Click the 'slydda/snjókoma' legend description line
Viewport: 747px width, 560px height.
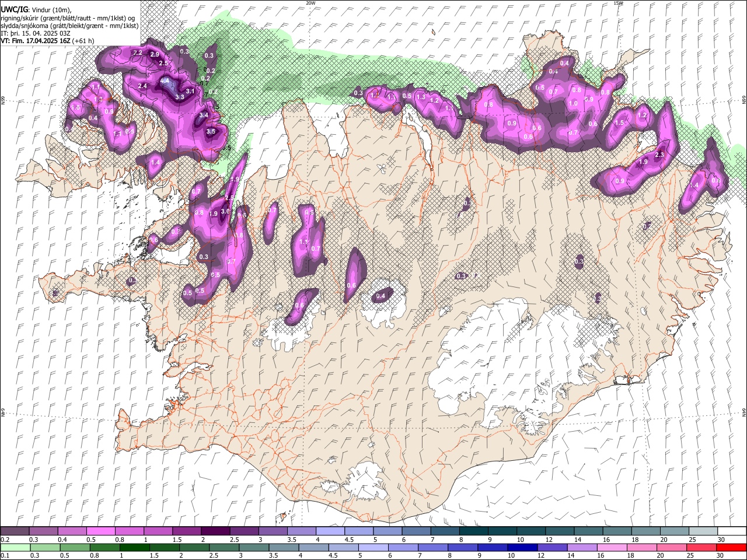click(x=70, y=26)
